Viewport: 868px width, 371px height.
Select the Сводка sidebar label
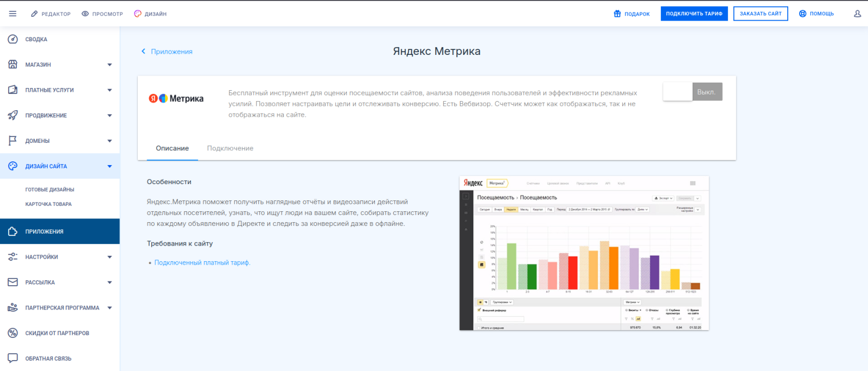coord(36,39)
